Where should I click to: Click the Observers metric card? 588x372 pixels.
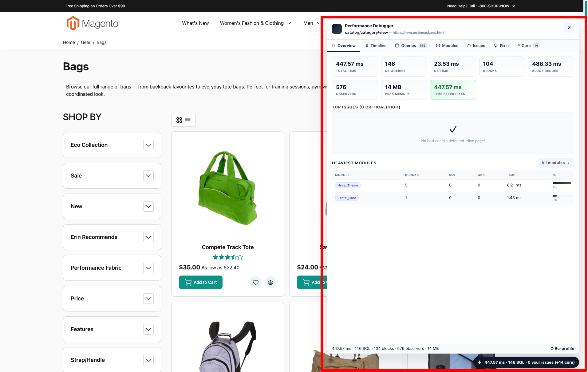click(x=355, y=90)
